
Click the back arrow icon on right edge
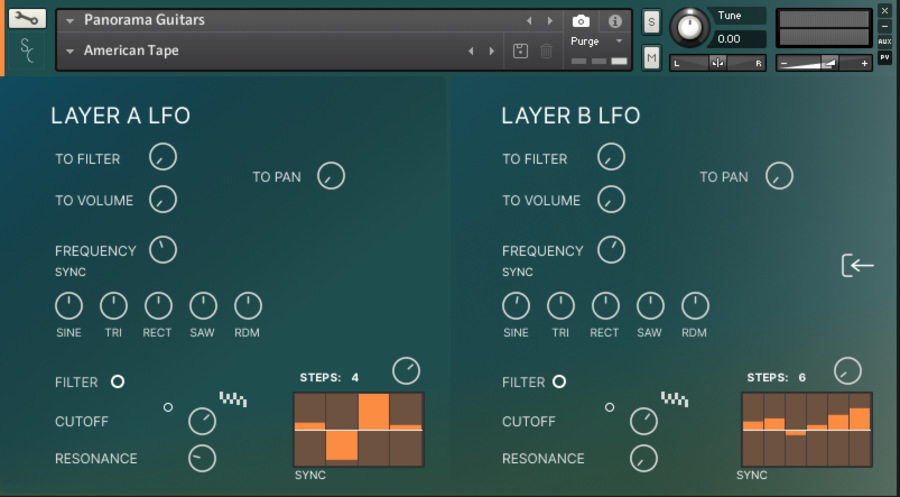click(x=858, y=265)
